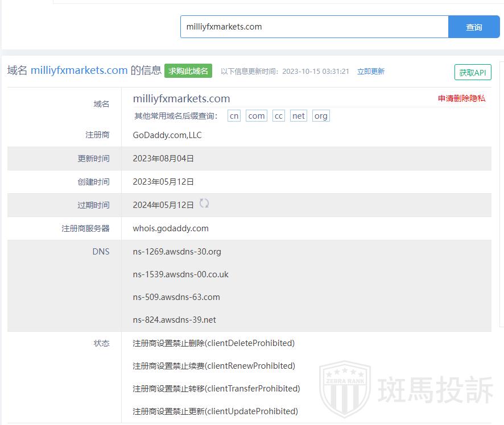Open milliyfxmarkets.com link in the header
504x425 pixels.
[x=79, y=70]
